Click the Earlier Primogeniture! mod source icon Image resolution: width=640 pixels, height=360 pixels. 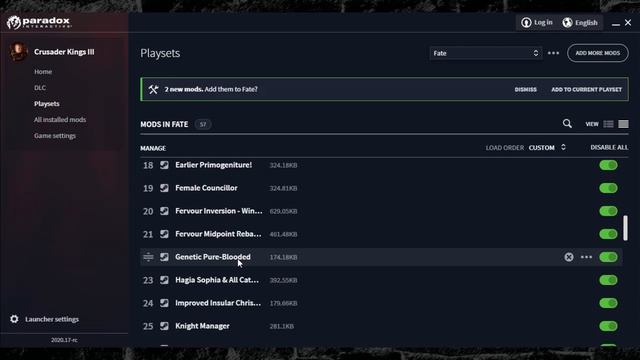[x=164, y=165]
